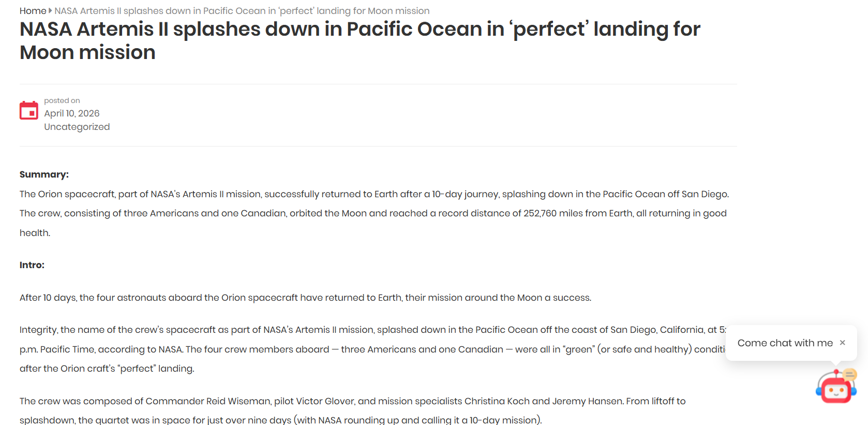Screen dimensions: 868x425
Task: Click the breadcrumb arrow after Home
Action: point(50,10)
